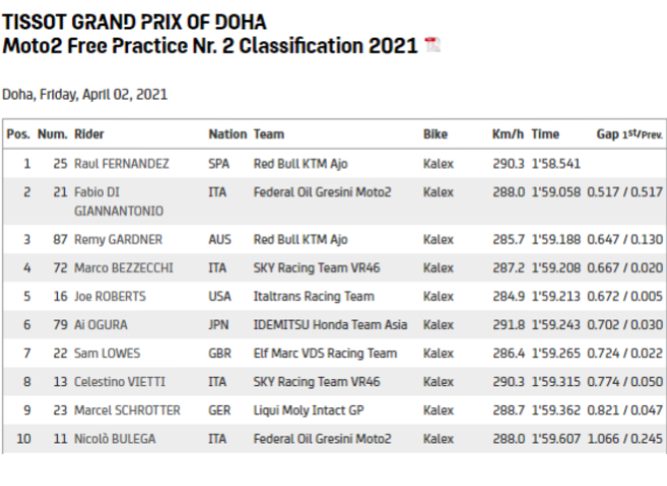Open Fabio DI GIANNANTONIO rider entry
The width and height of the screenshot is (667, 486).
(x=118, y=201)
